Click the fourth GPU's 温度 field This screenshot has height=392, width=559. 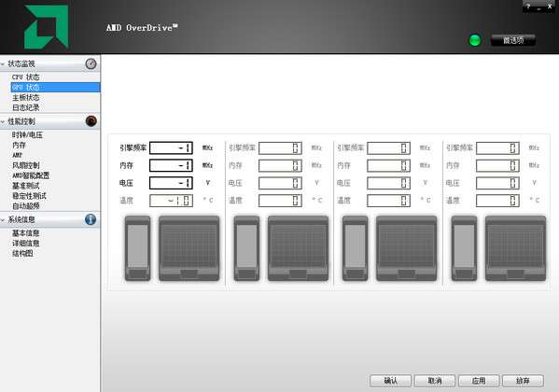click(x=497, y=200)
